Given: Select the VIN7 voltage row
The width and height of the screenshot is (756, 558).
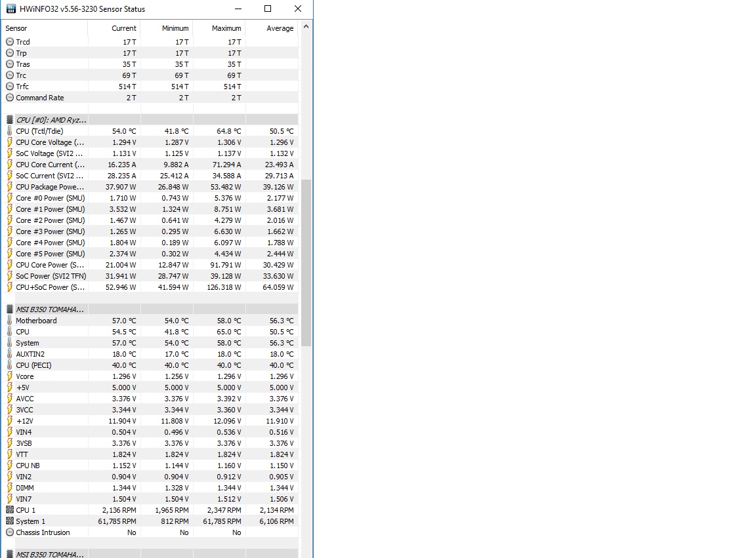Looking at the screenshot, I should coord(150,499).
